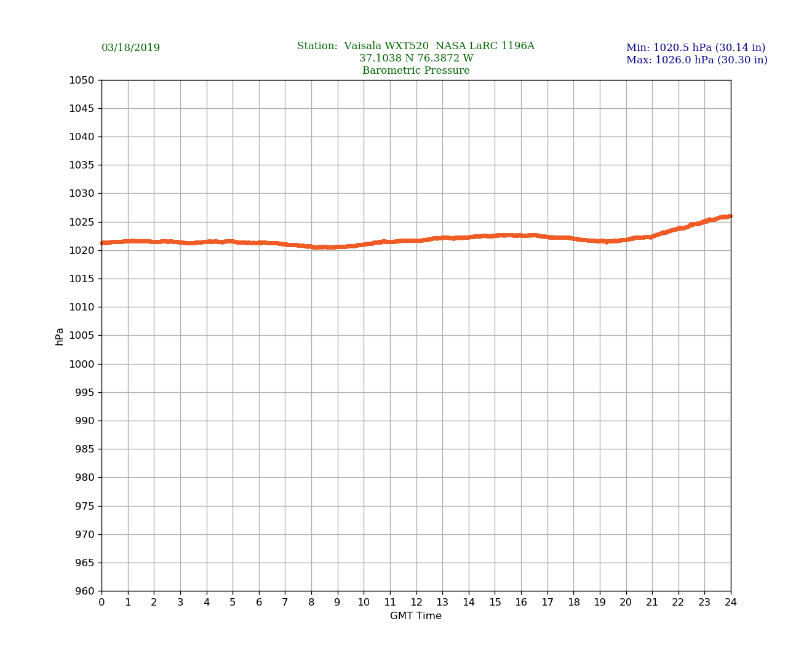Click the 960 y-axis tick label
This screenshot has width=812, height=664.
84,591
